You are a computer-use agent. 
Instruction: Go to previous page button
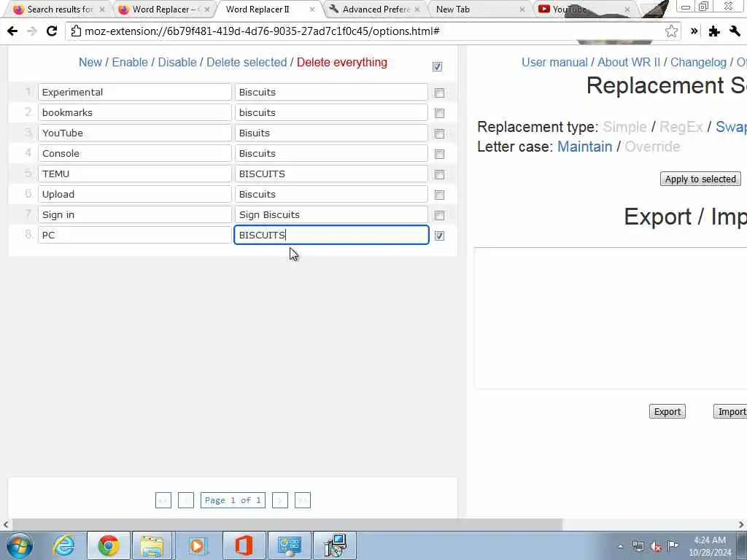coord(186,500)
